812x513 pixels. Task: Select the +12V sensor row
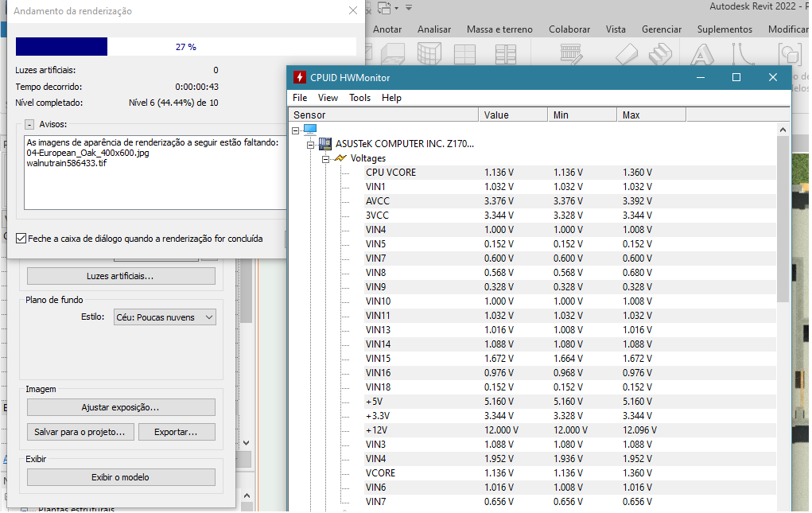[569, 430]
